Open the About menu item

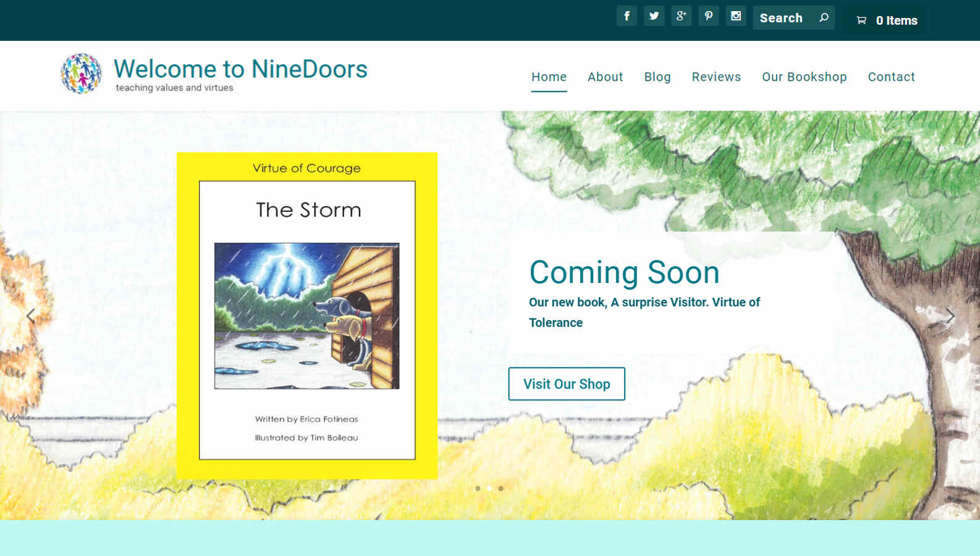pos(605,77)
